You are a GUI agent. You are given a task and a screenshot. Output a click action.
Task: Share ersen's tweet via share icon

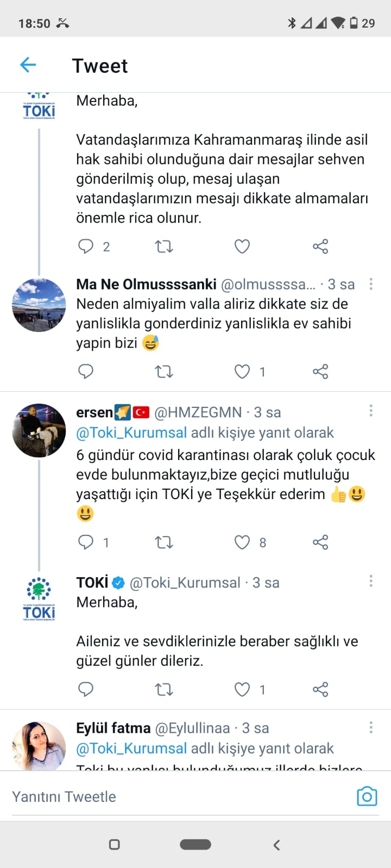click(x=320, y=542)
